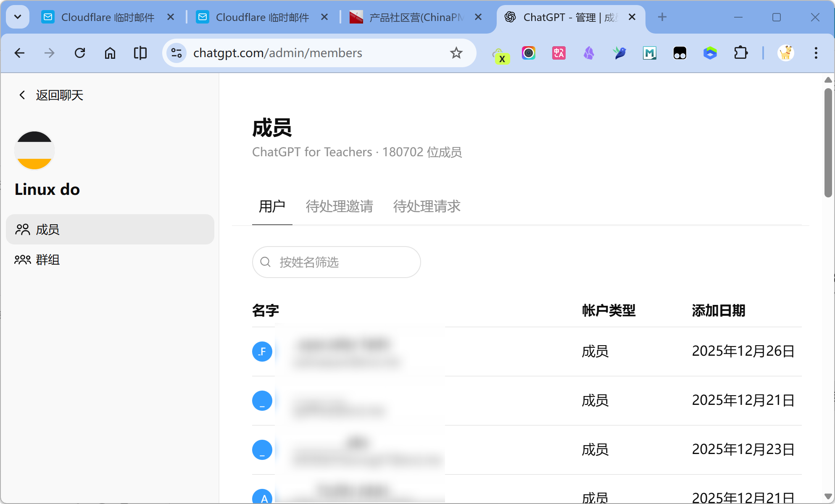Open the browser extensions puzzle icon
This screenshot has width=835, height=504.
pyautogui.click(x=740, y=53)
